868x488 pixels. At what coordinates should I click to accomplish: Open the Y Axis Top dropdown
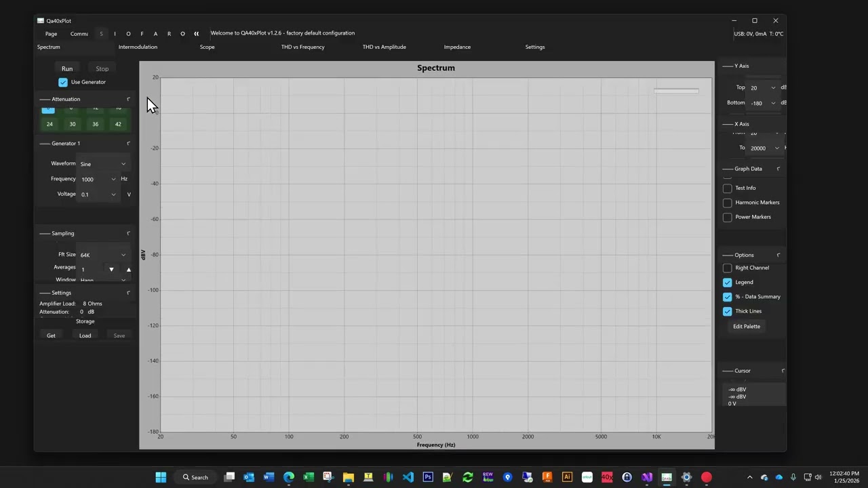pos(763,87)
